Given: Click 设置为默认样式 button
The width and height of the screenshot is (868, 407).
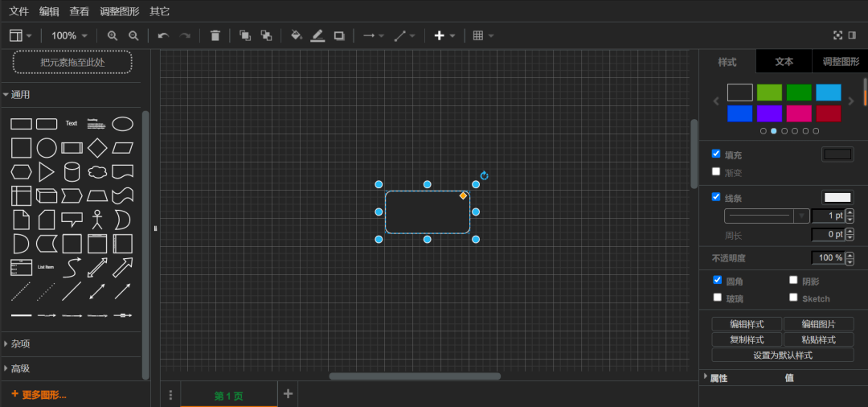Looking at the screenshot, I should coord(783,355).
